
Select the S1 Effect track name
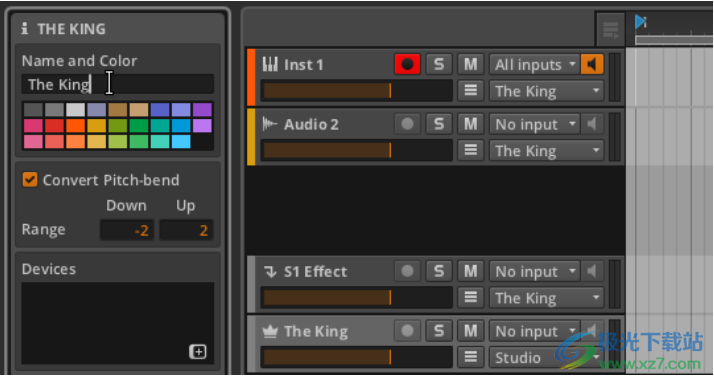pos(316,272)
